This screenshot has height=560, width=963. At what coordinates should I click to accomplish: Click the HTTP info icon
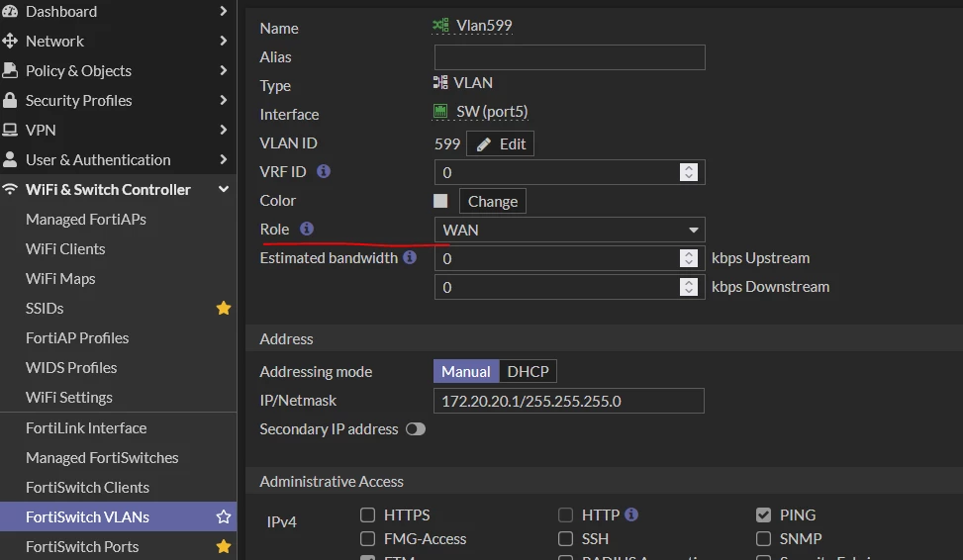[631, 513]
